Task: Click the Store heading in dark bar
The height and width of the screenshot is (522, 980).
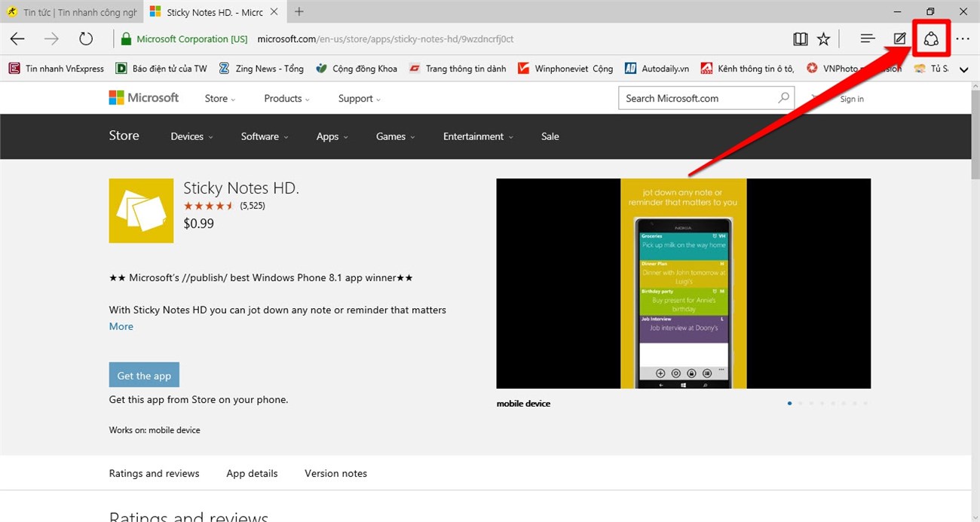Action: [x=124, y=136]
